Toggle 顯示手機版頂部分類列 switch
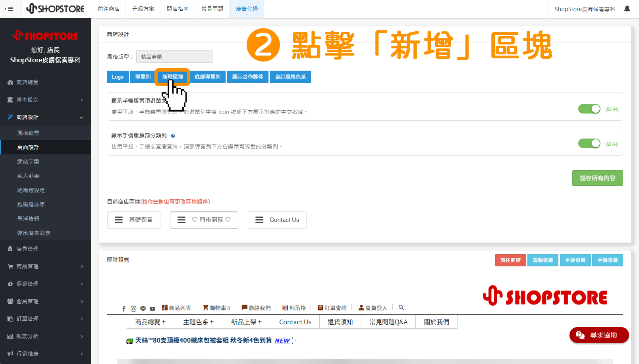Screen dimensions: 639x364 [589, 143]
